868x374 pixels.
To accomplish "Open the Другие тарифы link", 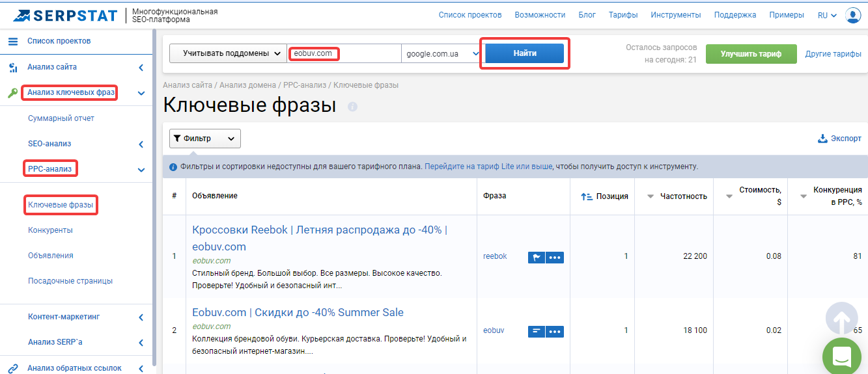I will coord(833,54).
